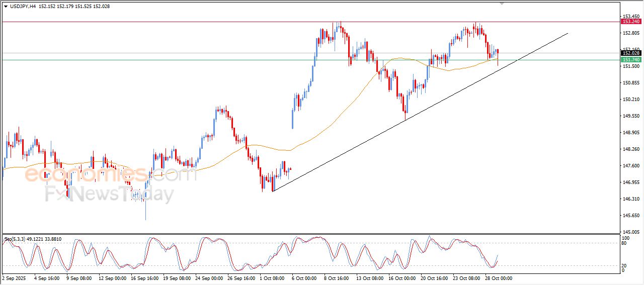Viewport: 644px width, 285px height.
Task: Click the 28 Oct 00:00 time label
Action: (498, 278)
